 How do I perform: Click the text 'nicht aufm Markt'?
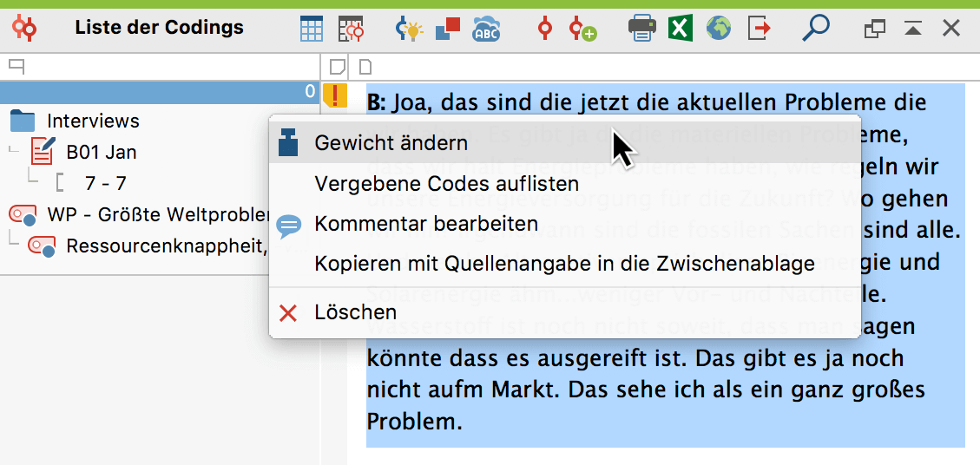click(x=464, y=390)
